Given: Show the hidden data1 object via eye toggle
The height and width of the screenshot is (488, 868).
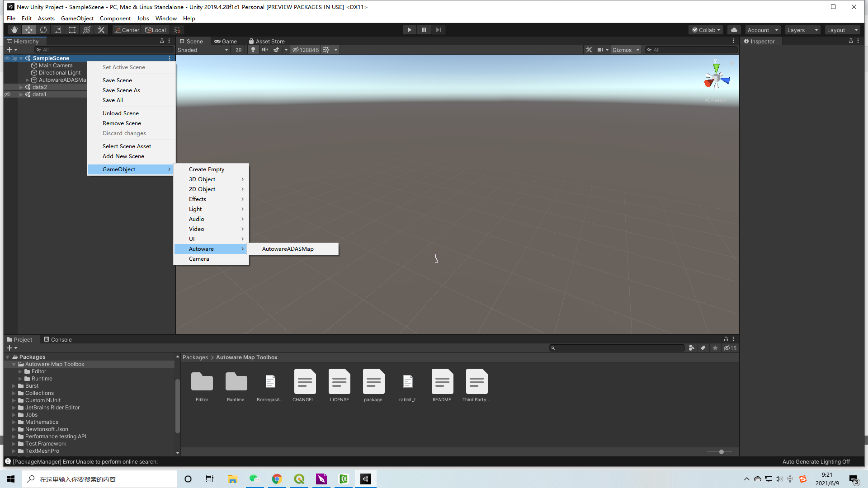Looking at the screenshot, I should [x=7, y=94].
